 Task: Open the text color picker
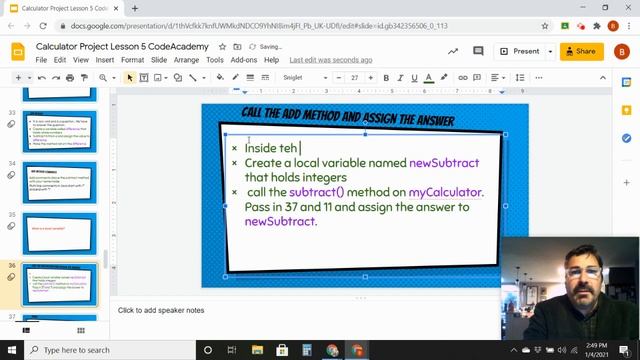pyautogui.click(x=429, y=78)
